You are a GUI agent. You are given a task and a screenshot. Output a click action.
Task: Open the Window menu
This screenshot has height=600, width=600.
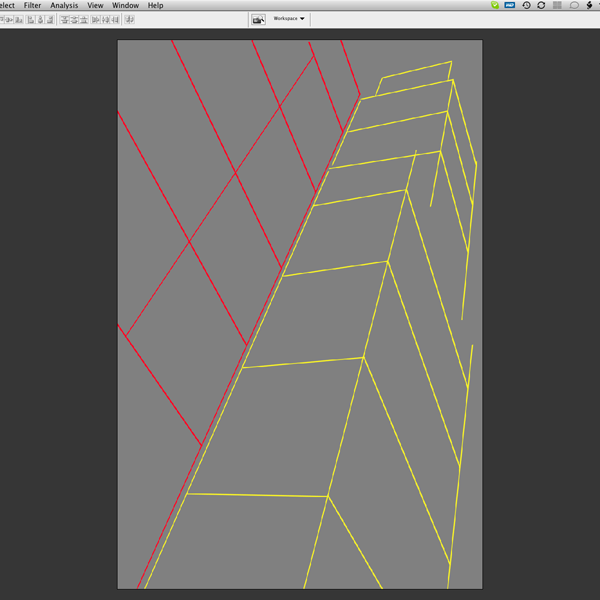click(125, 5)
